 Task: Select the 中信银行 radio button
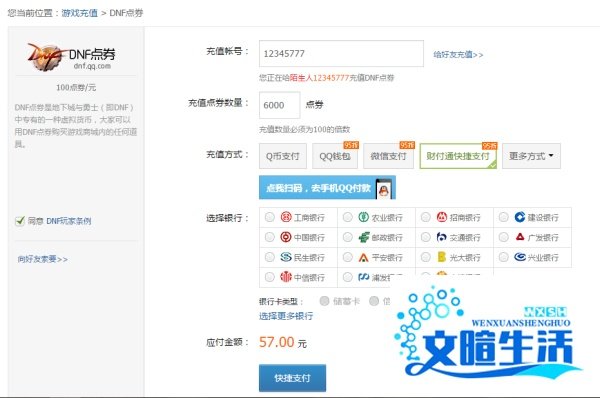(270, 277)
